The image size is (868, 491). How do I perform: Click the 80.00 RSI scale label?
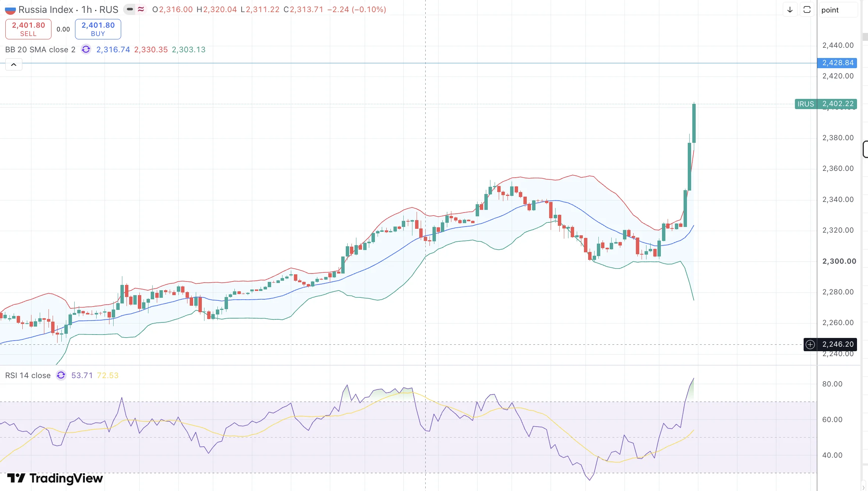click(832, 384)
